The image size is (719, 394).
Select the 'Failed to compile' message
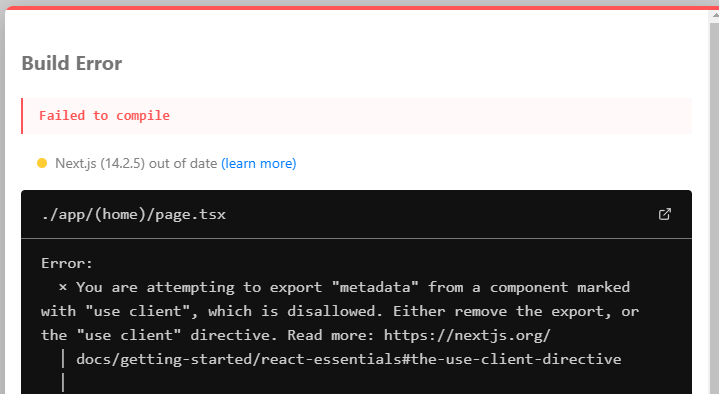click(x=105, y=116)
